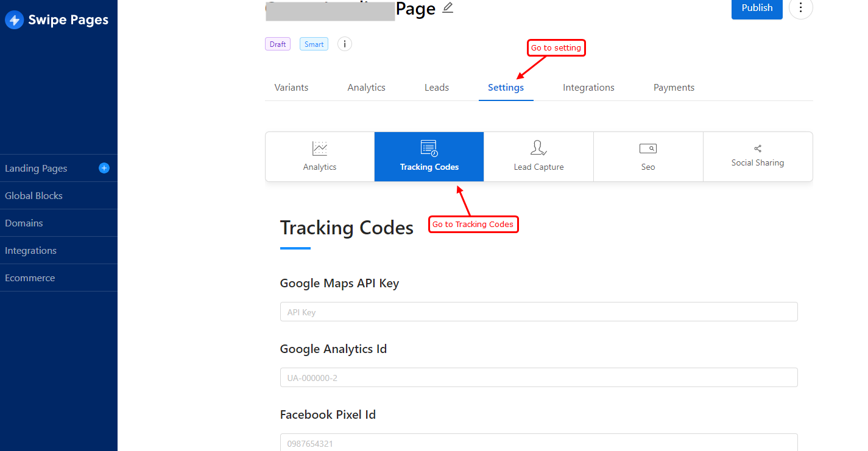Image resolution: width=868 pixels, height=451 pixels.
Task: Click the Swipe Pages lightning logo
Action: pos(13,19)
